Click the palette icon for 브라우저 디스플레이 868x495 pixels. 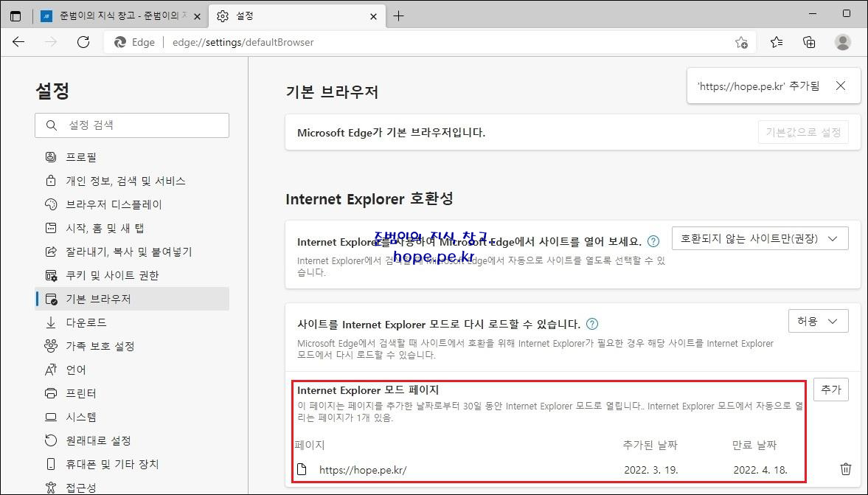click(50, 204)
